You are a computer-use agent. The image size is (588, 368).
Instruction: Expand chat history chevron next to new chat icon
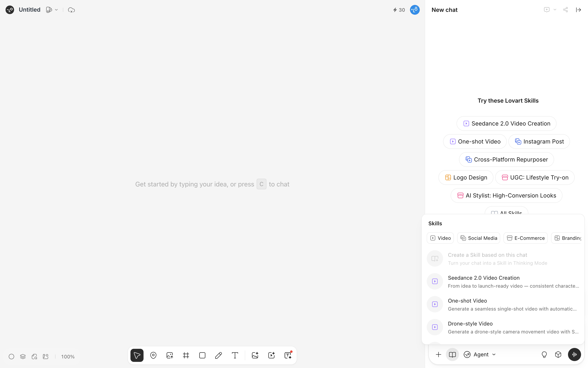pyautogui.click(x=555, y=10)
